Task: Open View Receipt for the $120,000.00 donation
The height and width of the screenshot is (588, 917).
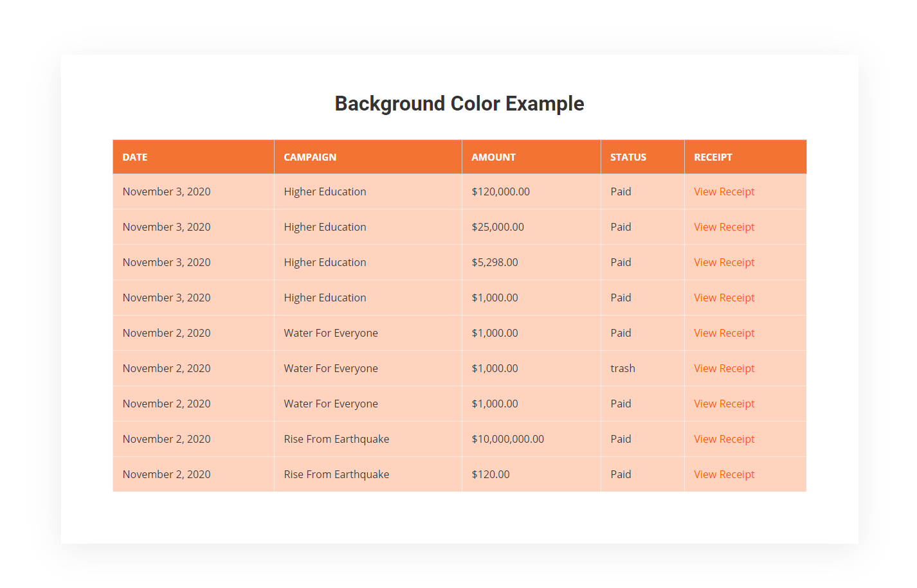Action: click(724, 192)
